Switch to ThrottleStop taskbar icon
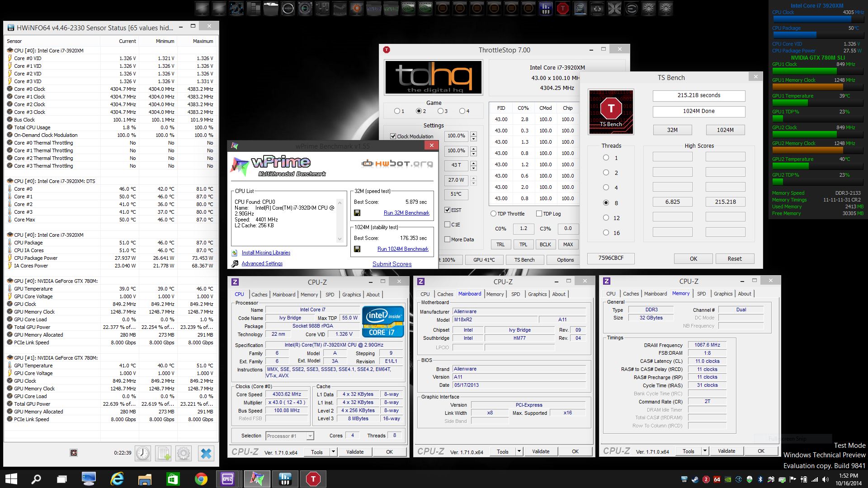Viewport: 868px width, 488px height. (313, 479)
